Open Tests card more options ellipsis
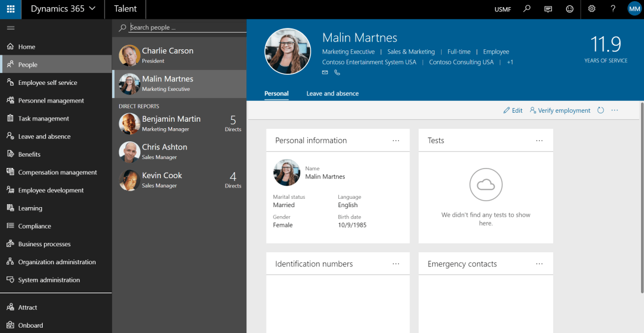Image resolution: width=644 pixels, height=333 pixels. coord(539,141)
